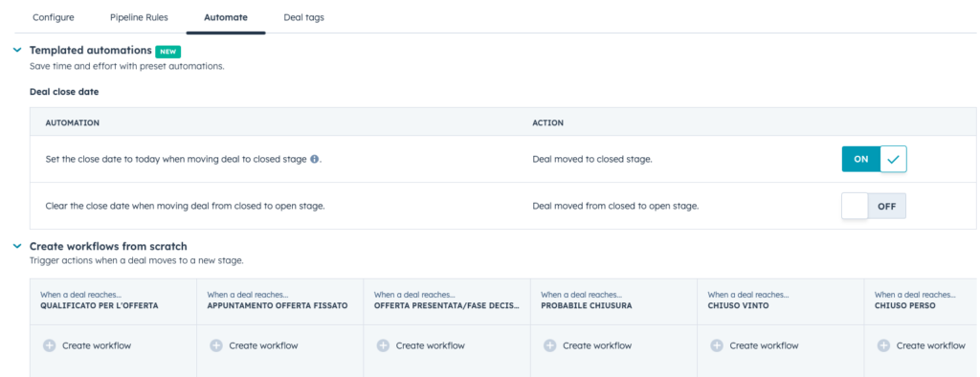Click Templated automations heading
980x377 pixels.
coord(91,50)
